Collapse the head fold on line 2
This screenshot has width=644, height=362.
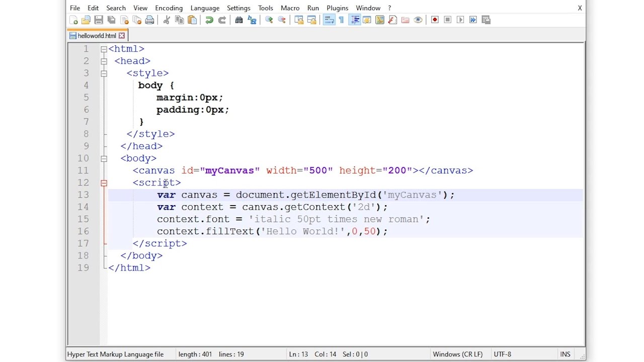104,61
